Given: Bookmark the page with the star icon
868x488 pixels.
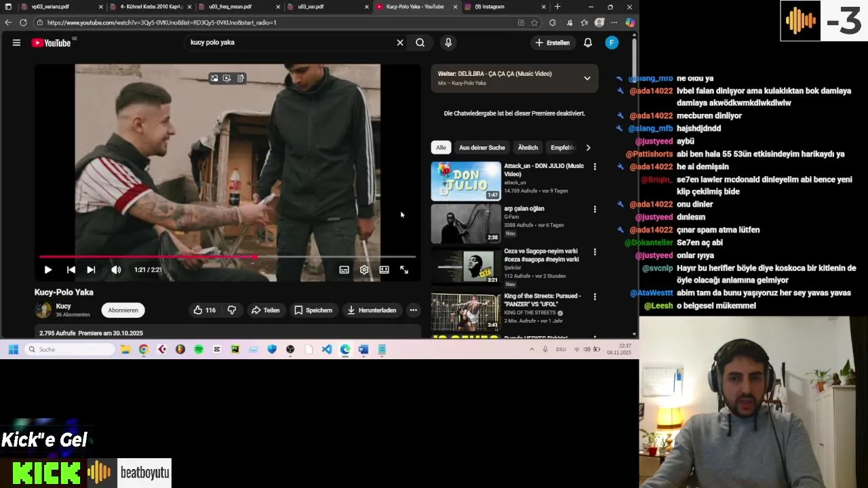Looking at the screenshot, I should (x=534, y=22).
